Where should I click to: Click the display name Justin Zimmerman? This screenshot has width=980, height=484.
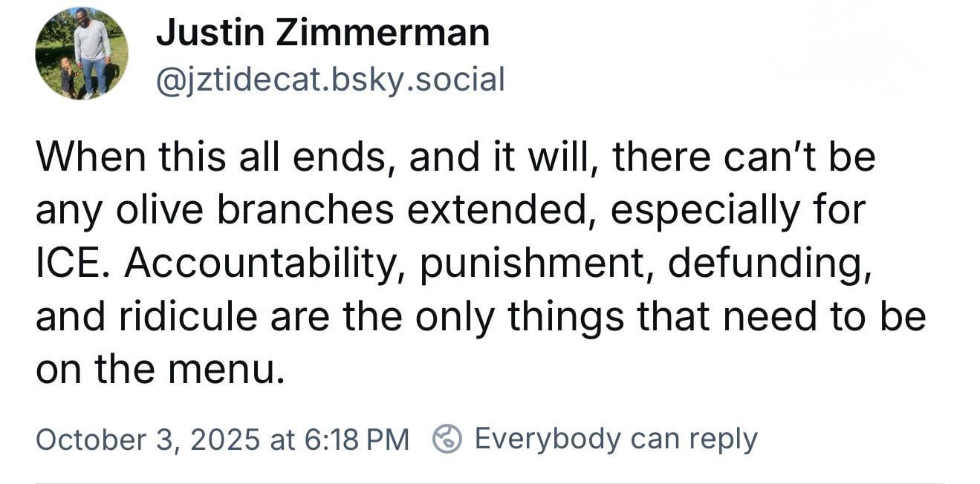pos(322,33)
